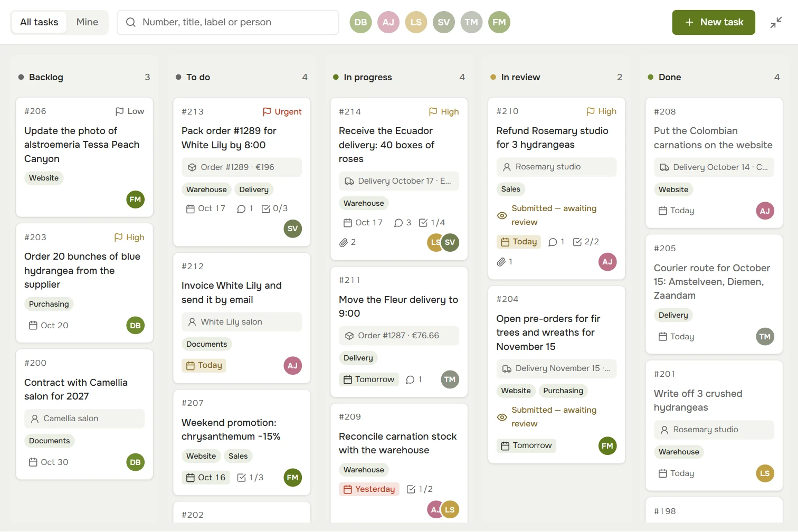Click Purchasing label on task #203
Screen dimensions: 798x532
click(49, 304)
